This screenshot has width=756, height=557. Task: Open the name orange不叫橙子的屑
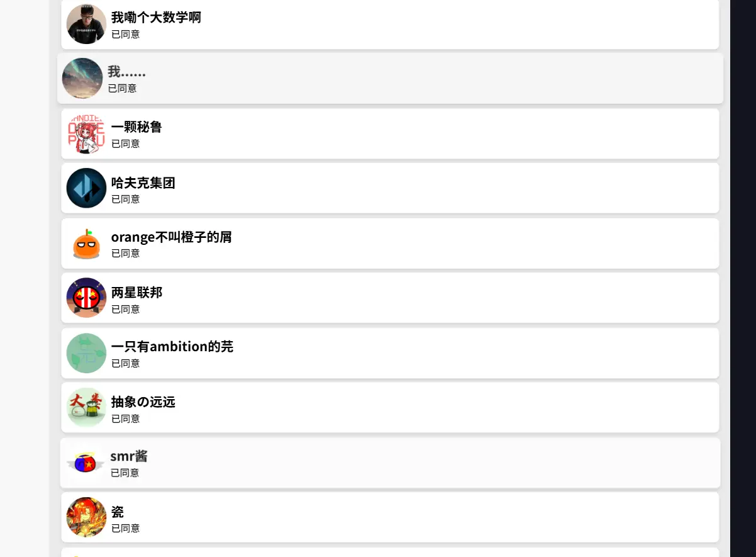click(171, 237)
